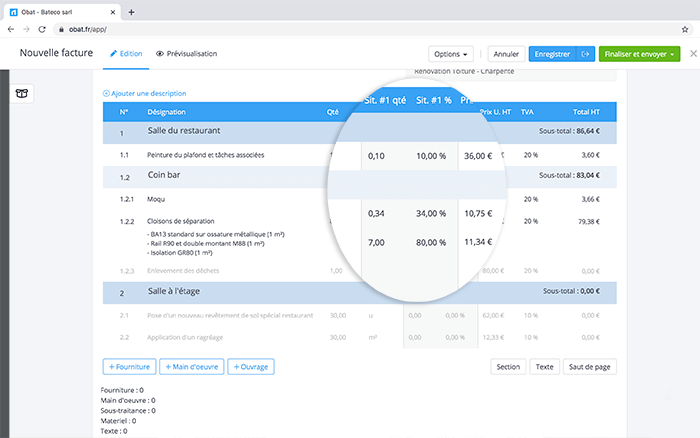Click Sous-total : 86,64 € value

tap(569, 131)
